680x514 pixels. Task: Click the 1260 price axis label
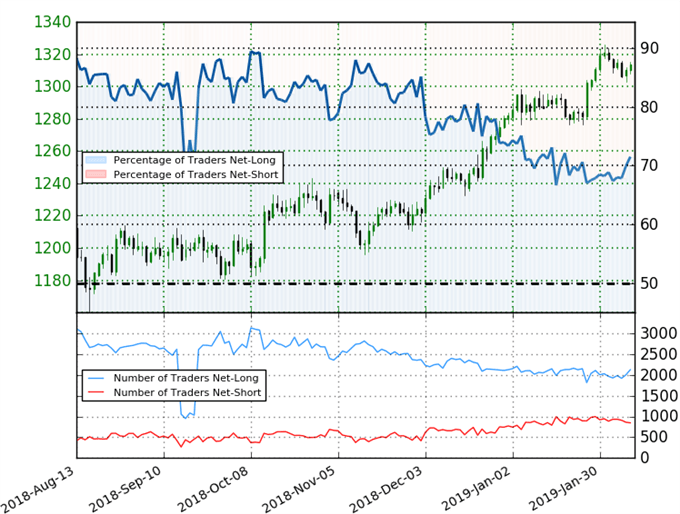(x=52, y=151)
